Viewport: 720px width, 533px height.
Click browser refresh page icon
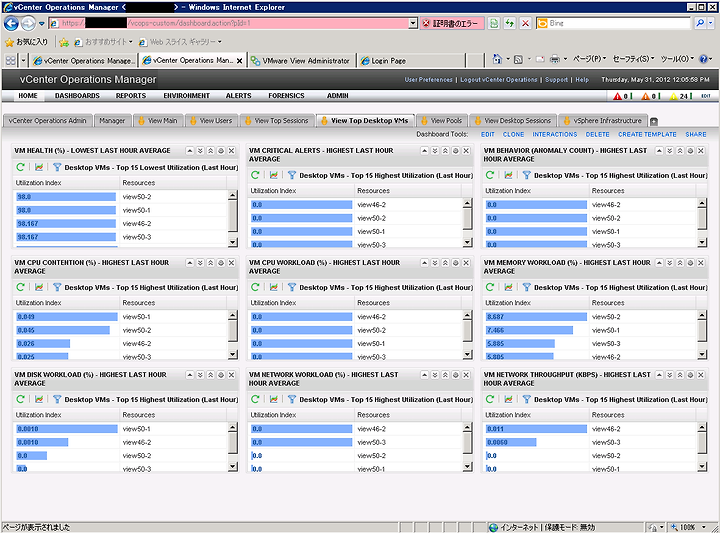pos(510,23)
